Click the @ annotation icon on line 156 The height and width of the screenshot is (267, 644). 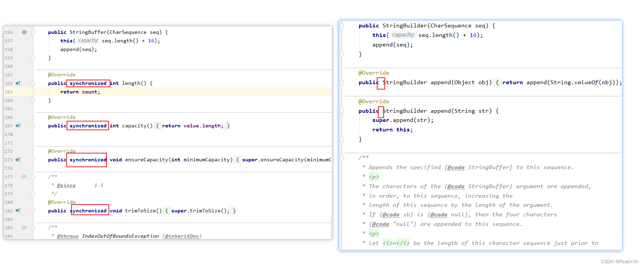pos(24,32)
